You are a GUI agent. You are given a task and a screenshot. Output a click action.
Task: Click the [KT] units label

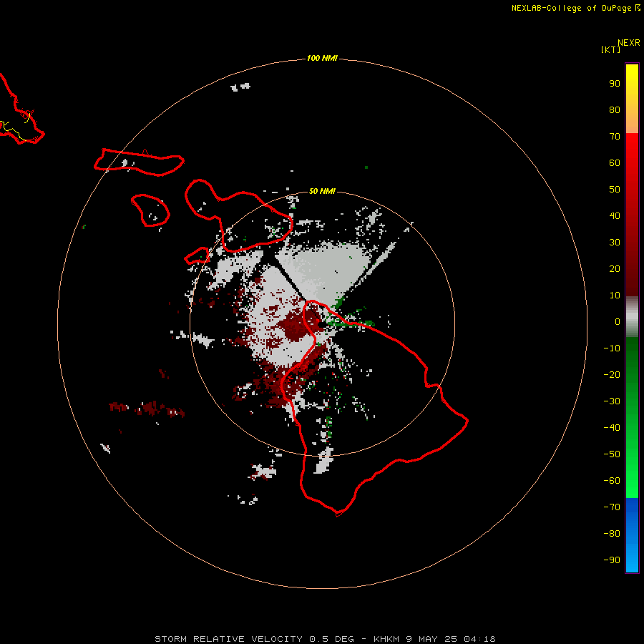[610, 49]
